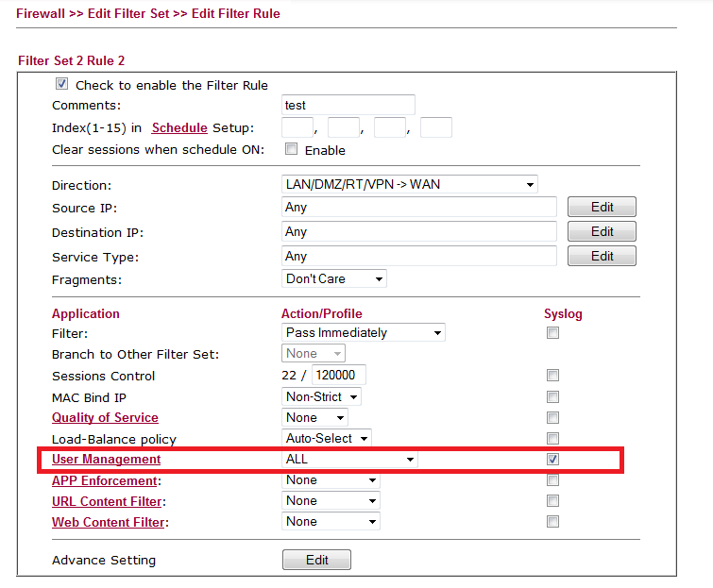Click the Advance Setting Edit button
713x588 pixels.
316,560
